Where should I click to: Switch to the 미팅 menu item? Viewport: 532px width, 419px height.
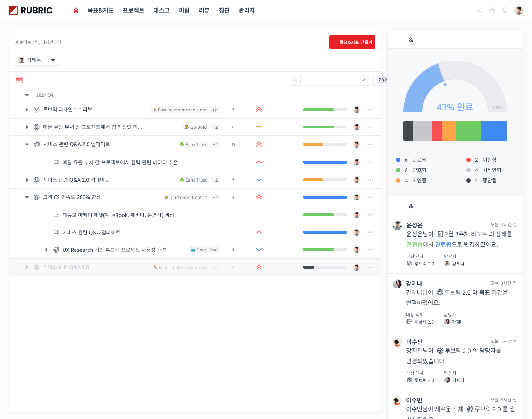pyautogui.click(x=184, y=10)
